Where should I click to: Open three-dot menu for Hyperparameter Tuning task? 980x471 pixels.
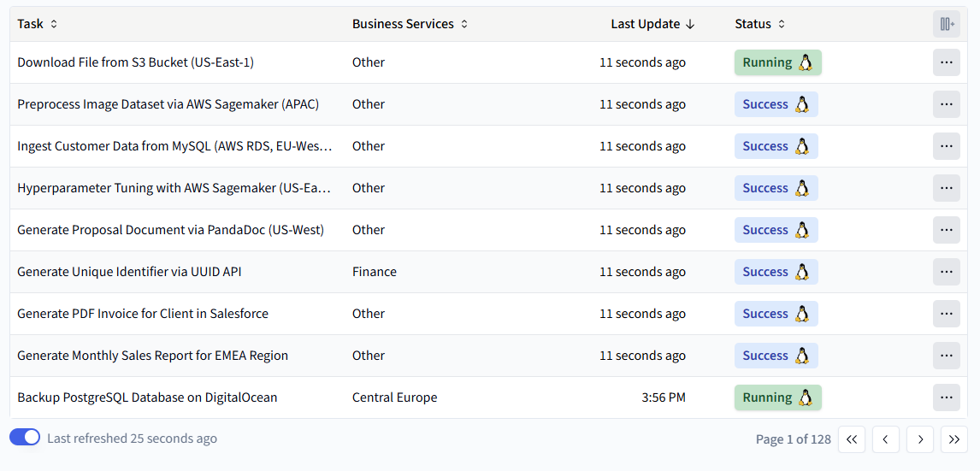click(x=947, y=188)
